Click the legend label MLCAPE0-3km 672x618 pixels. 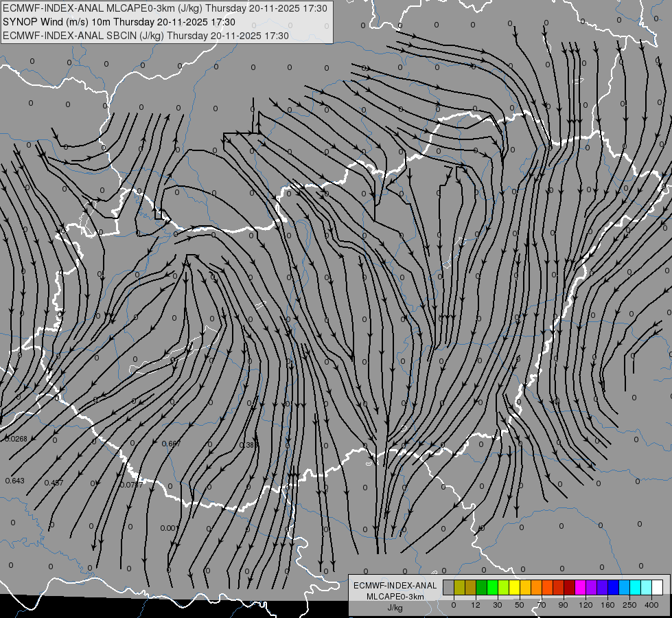pyautogui.click(x=395, y=596)
